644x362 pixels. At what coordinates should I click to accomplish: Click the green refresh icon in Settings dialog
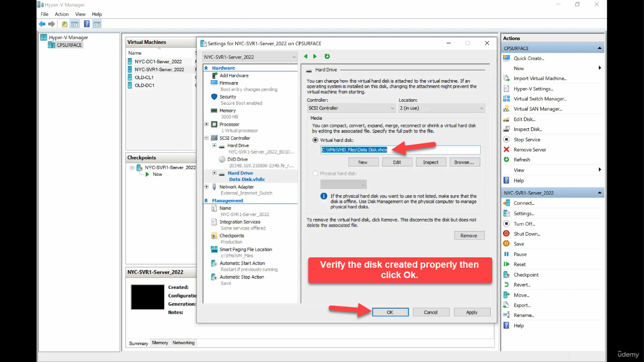coord(327,57)
